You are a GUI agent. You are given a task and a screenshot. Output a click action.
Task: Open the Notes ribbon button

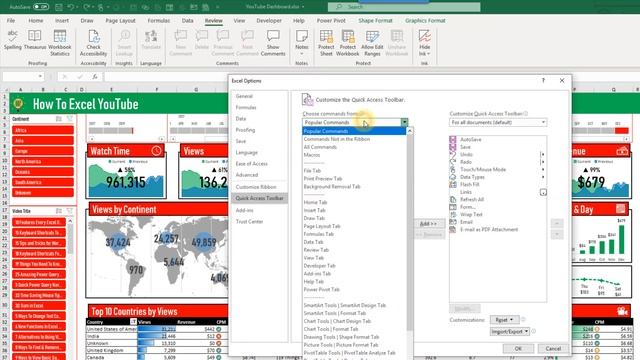click(302, 43)
